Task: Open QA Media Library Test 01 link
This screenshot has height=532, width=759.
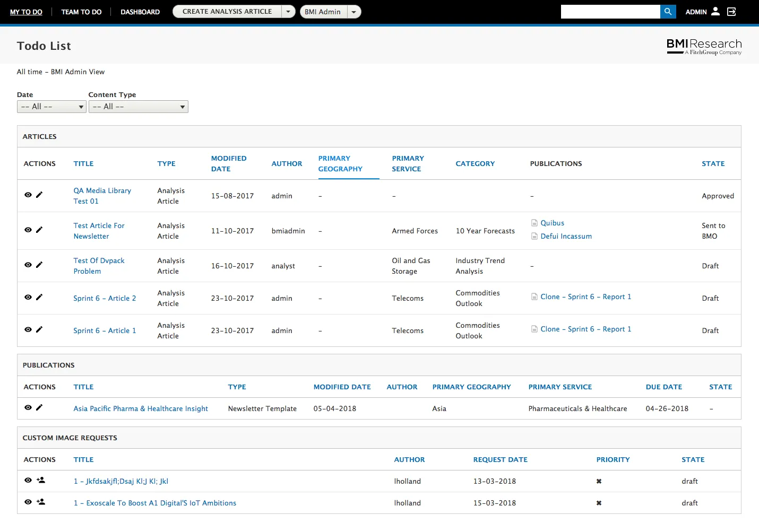Action: pos(102,196)
